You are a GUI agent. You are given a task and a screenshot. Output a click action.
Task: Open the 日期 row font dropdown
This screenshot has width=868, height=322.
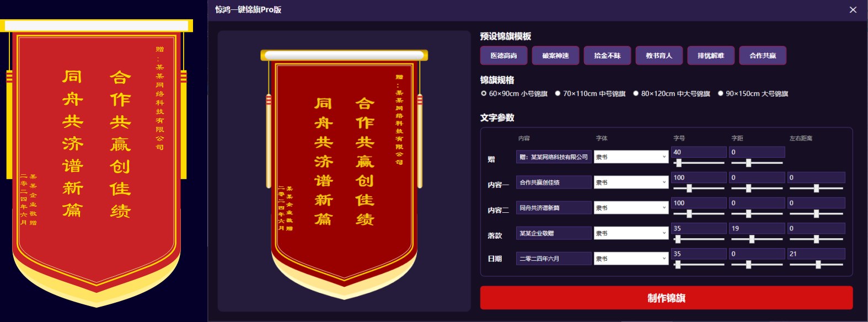click(631, 259)
